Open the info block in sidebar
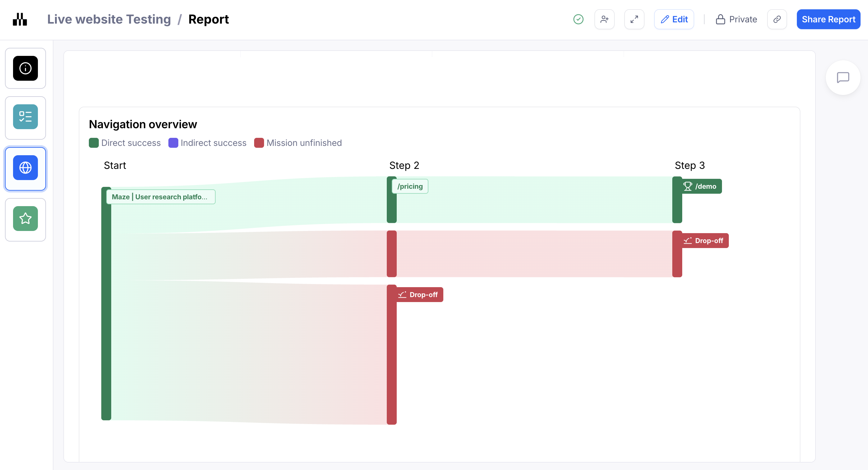Image resolution: width=868 pixels, height=470 pixels. 25,68
